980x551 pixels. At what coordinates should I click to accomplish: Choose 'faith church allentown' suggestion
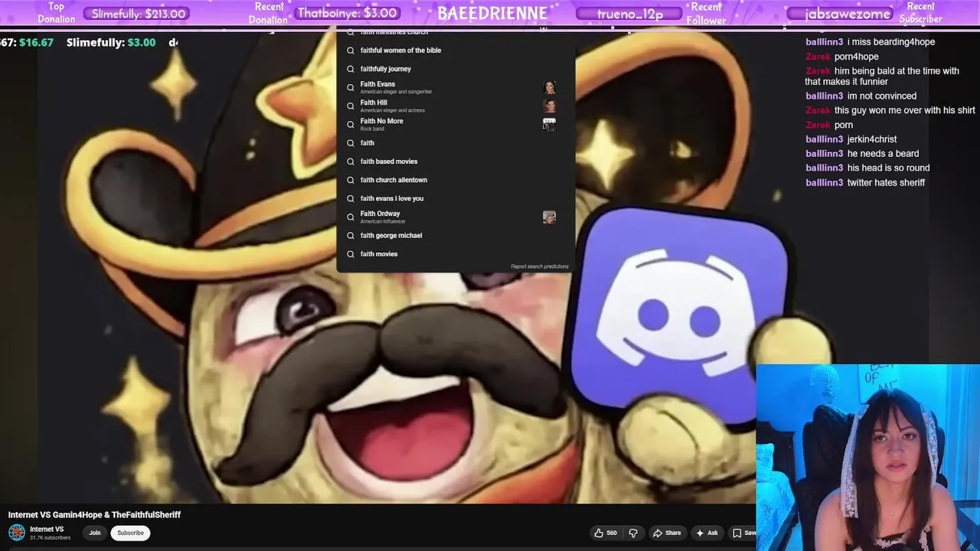(456, 180)
